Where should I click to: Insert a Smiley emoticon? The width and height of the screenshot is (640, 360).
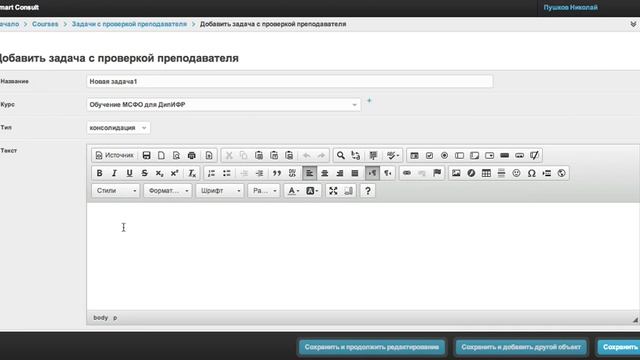click(516, 173)
